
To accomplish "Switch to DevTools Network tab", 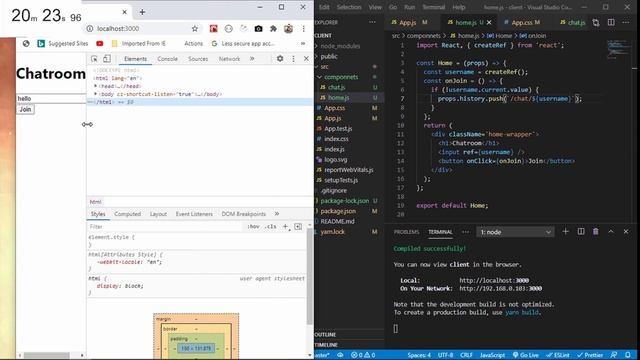I will pyautogui.click(x=229, y=59).
